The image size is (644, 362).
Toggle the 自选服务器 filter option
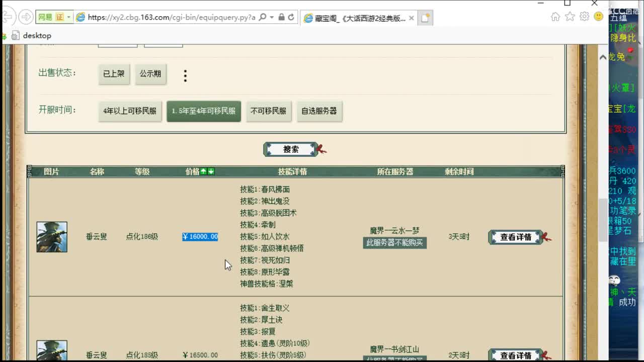pos(319,111)
